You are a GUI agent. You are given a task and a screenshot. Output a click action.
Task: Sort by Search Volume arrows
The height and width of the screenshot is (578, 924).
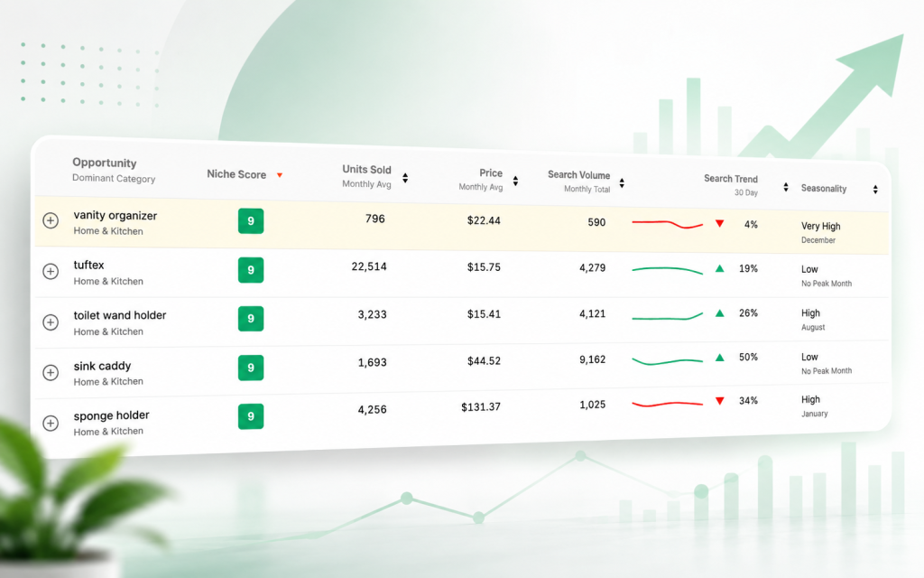[x=622, y=183]
